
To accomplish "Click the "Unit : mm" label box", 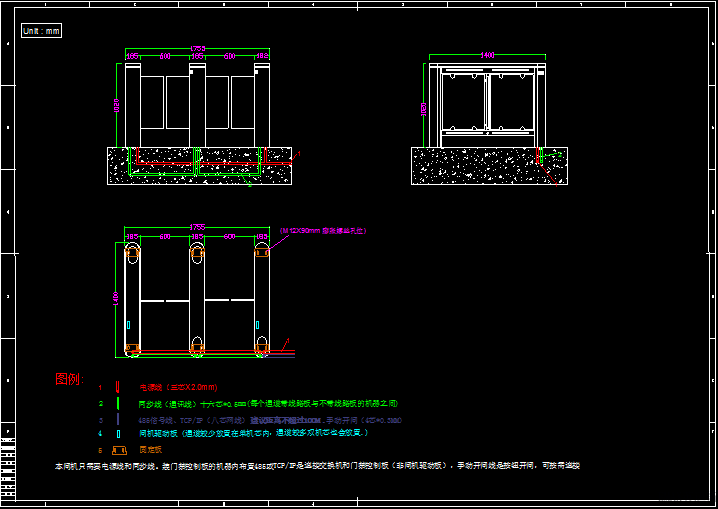I will [41, 30].
